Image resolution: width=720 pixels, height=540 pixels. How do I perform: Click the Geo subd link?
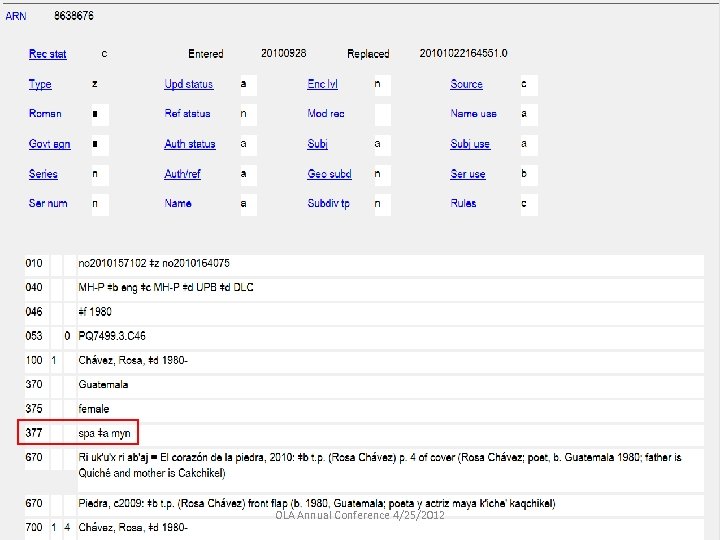coord(329,174)
